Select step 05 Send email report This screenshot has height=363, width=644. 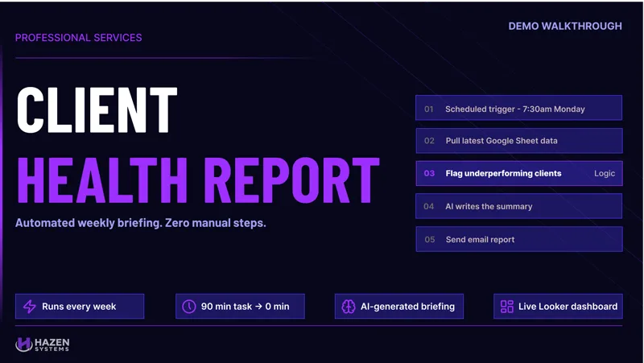point(518,239)
